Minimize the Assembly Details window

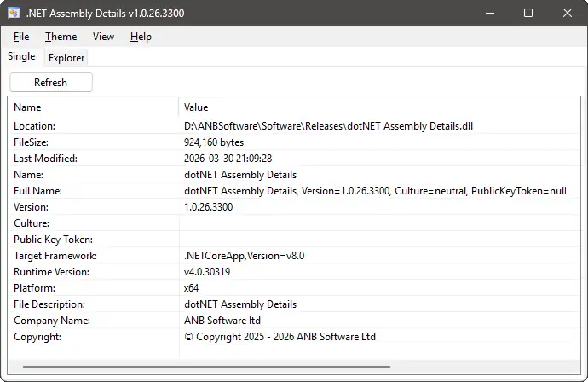click(490, 13)
